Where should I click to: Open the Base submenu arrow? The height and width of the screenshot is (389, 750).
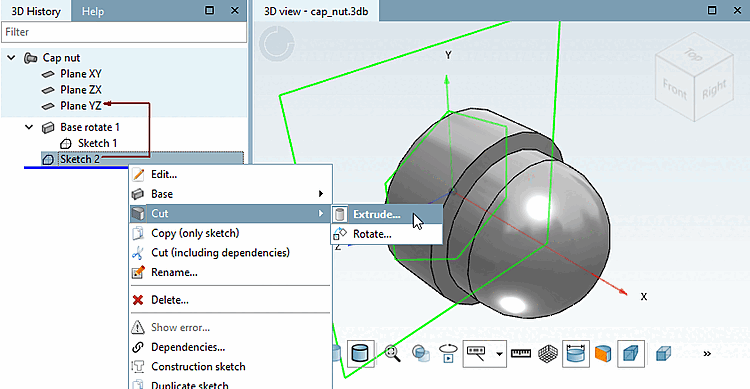[320, 194]
